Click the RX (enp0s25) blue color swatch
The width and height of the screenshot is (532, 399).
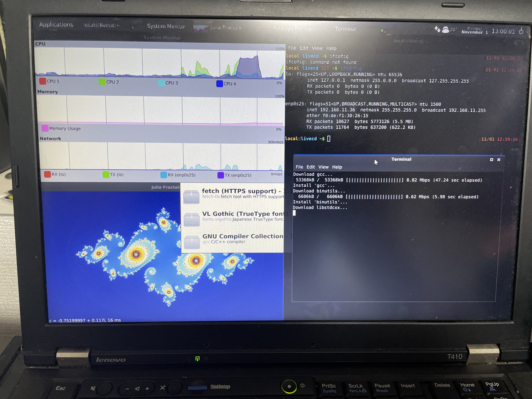(x=163, y=175)
